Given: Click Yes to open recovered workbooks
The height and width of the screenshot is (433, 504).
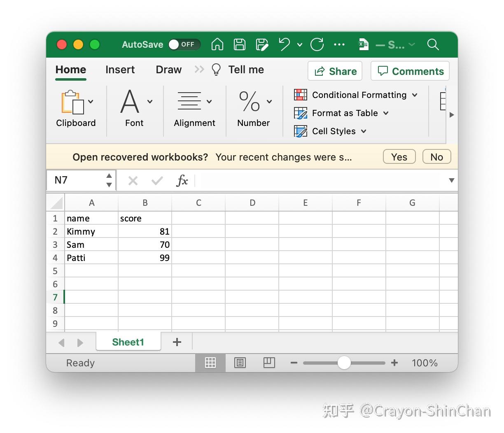Looking at the screenshot, I should (399, 156).
